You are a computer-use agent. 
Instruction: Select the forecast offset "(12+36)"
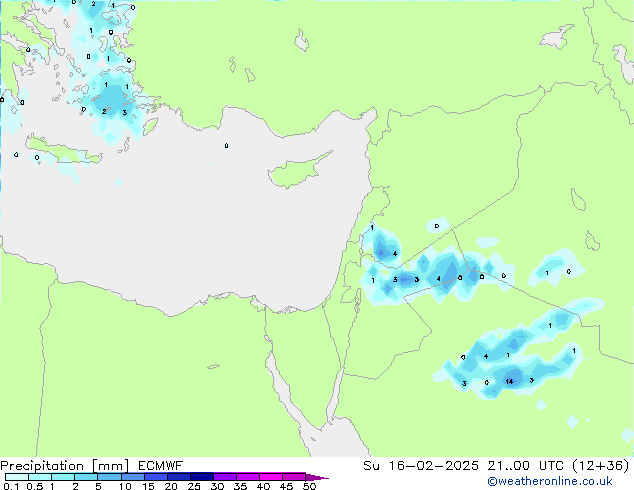coord(601,466)
